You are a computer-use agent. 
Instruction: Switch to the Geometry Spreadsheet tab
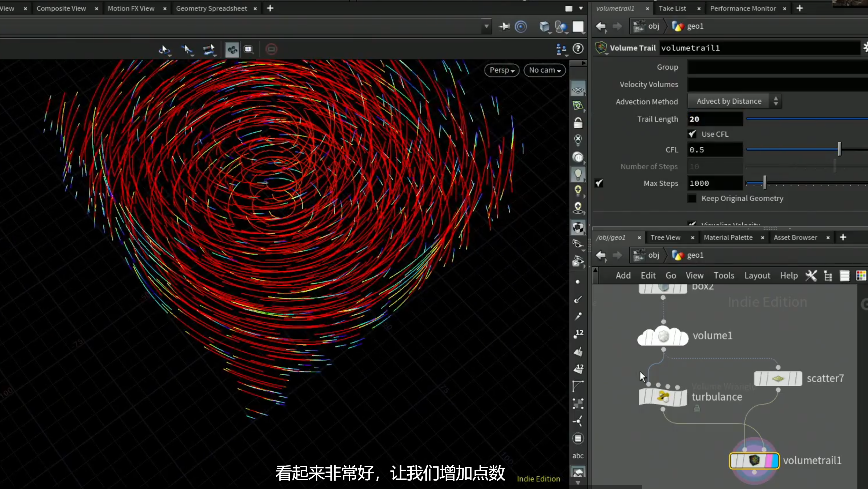click(211, 8)
